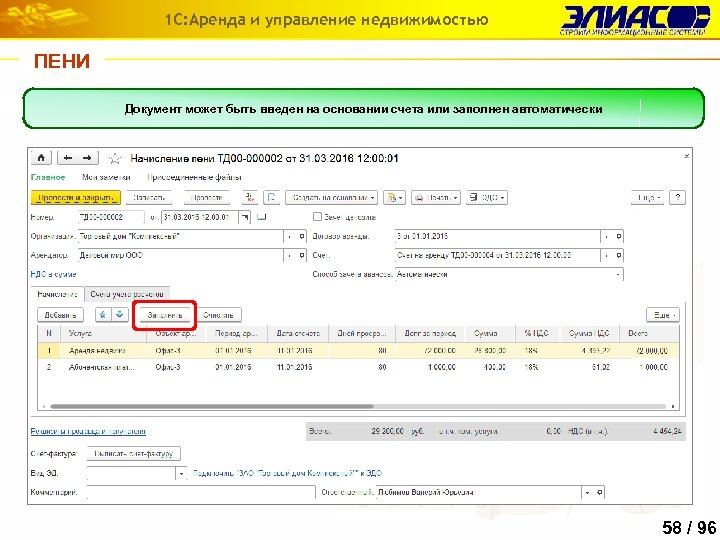Open the Арендатор record with its open icon
This screenshot has width=720, height=540.
[301, 255]
